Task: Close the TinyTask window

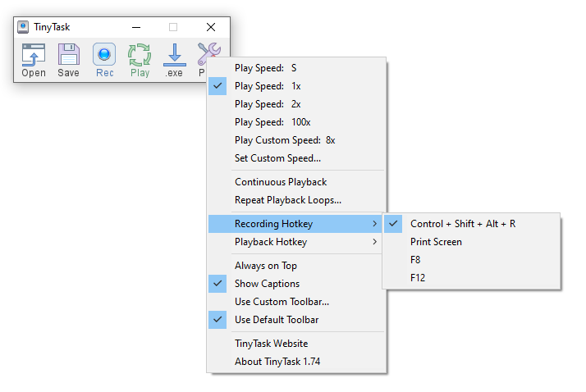Action: point(211,27)
